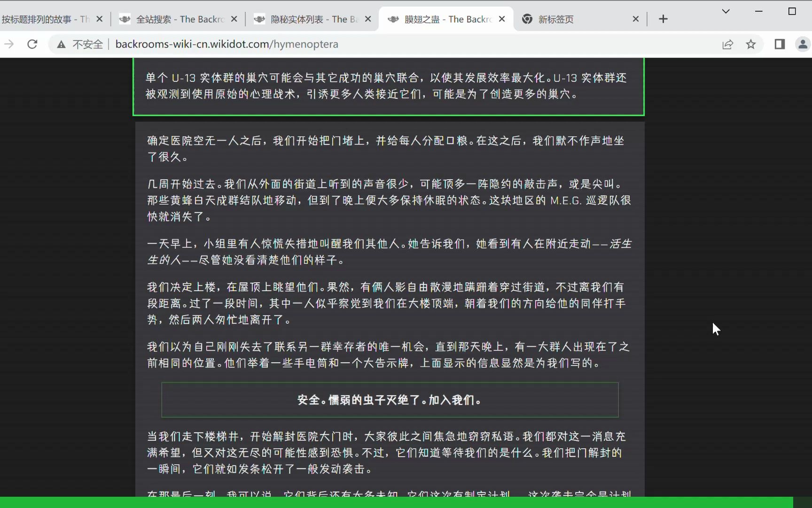
Task: Switch to the 隐秘实体列表 tab
Action: click(312, 19)
